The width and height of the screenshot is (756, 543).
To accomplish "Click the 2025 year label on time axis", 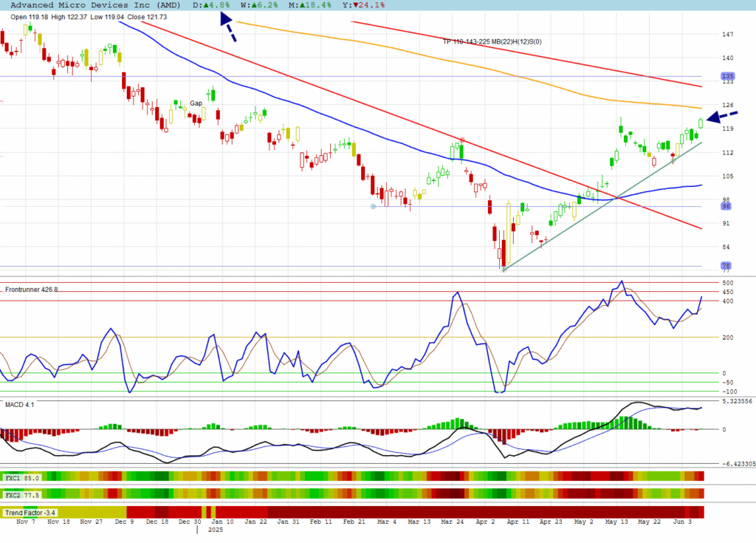I will click(x=216, y=530).
